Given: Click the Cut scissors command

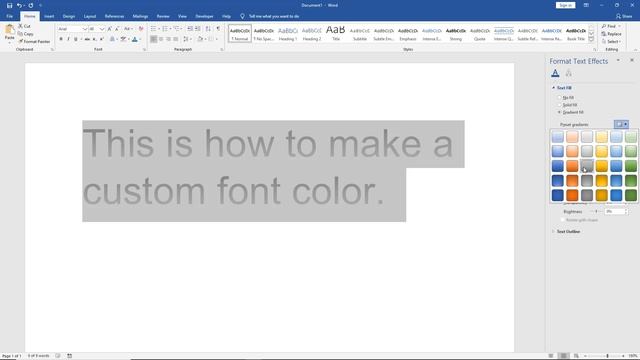Looking at the screenshot, I should tap(24, 26).
